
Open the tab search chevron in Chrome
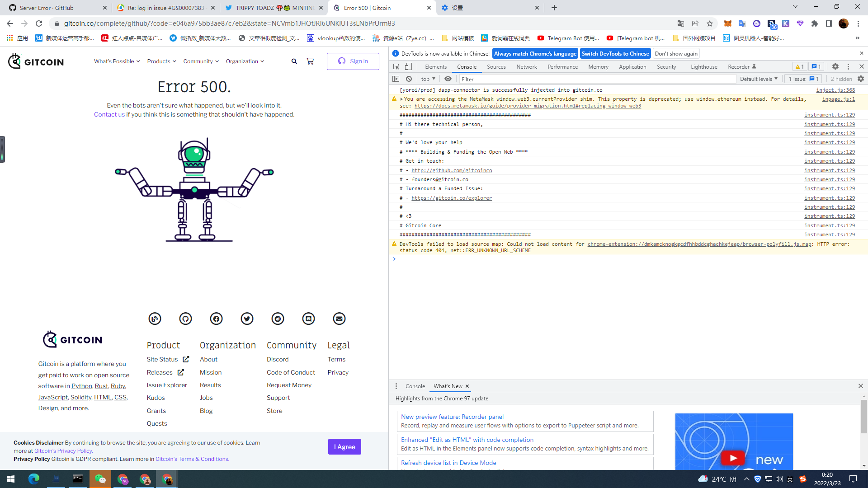point(795,7)
